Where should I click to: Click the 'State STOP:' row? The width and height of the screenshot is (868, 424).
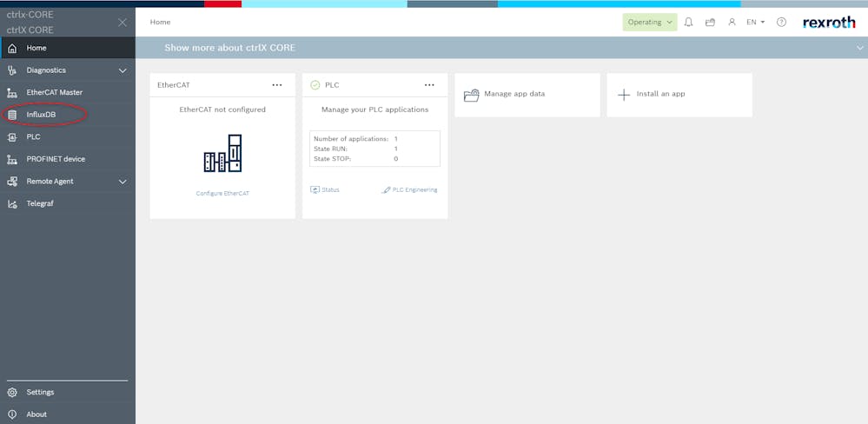355,159
